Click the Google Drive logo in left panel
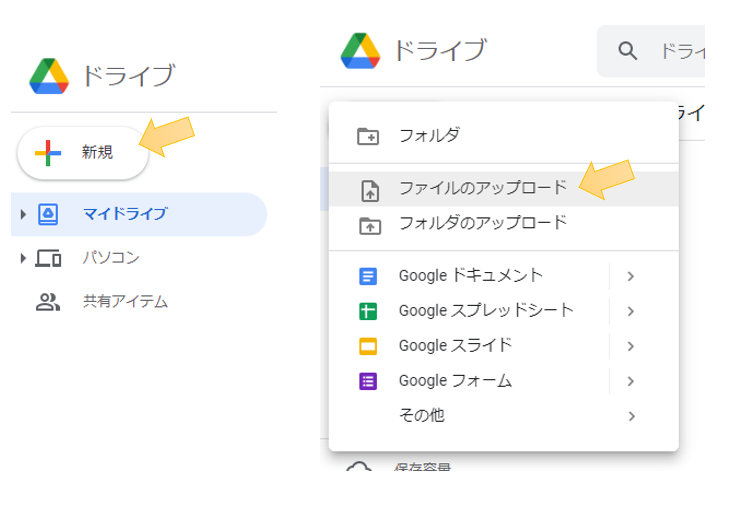The width and height of the screenshot is (730, 507). pos(49,76)
